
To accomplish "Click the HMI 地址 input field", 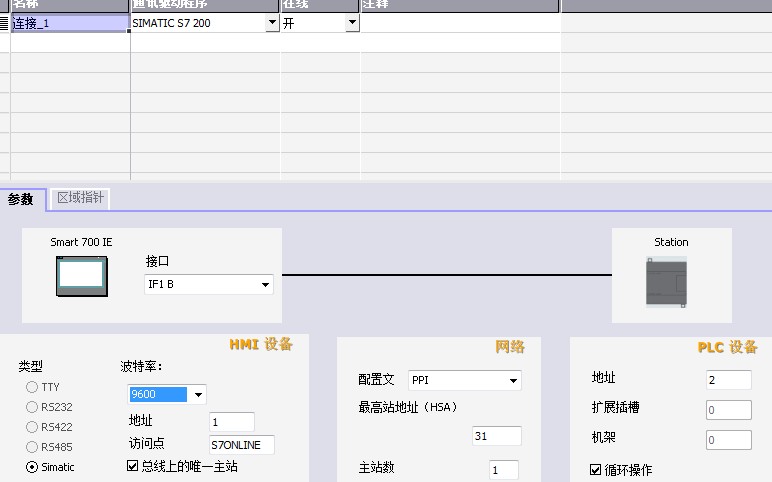I will pos(231,422).
